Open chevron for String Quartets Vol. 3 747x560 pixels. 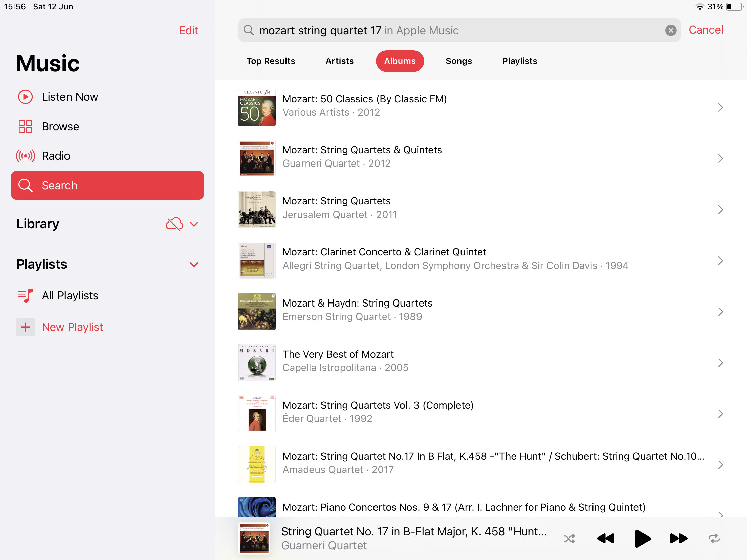pyautogui.click(x=720, y=414)
